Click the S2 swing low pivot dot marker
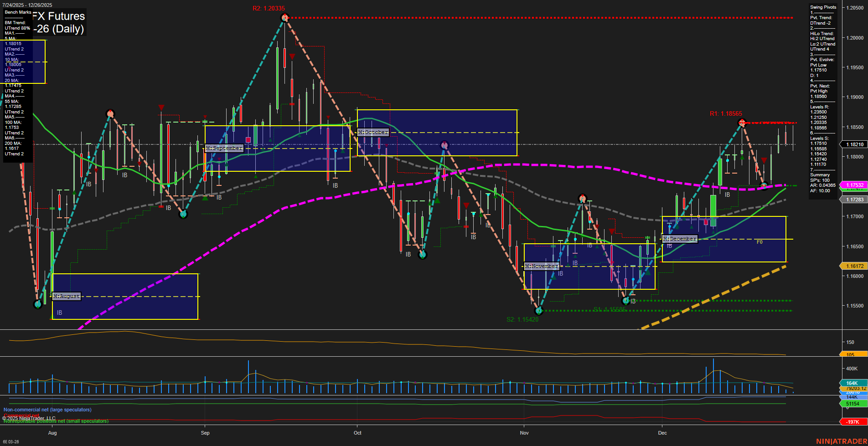 click(539, 312)
